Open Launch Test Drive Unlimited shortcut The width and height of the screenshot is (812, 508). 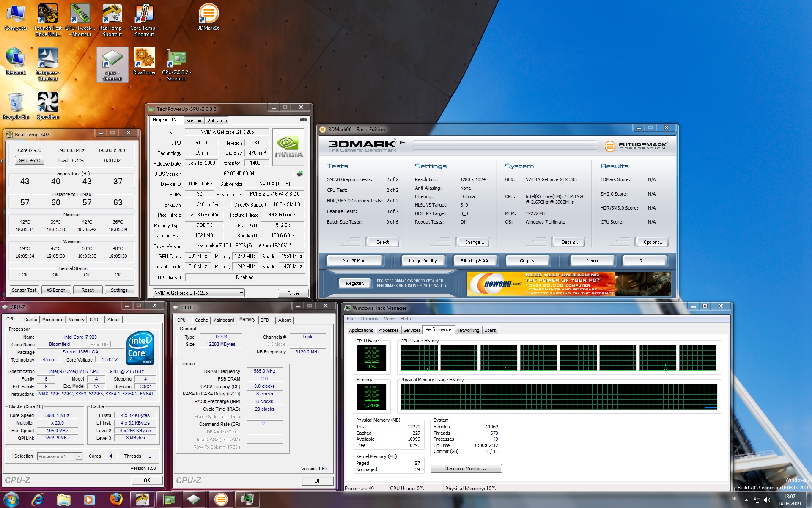click(x=48, y=20)
